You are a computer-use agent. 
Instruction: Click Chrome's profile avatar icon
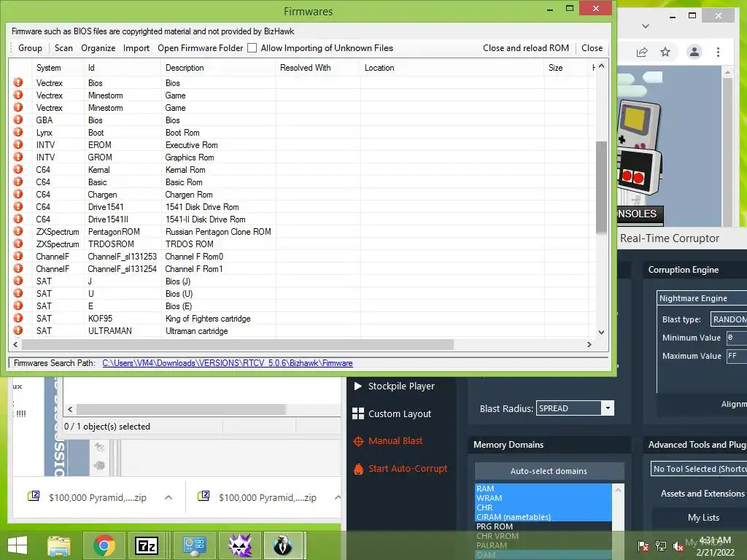pyautogui.click(x=694, y=52)
